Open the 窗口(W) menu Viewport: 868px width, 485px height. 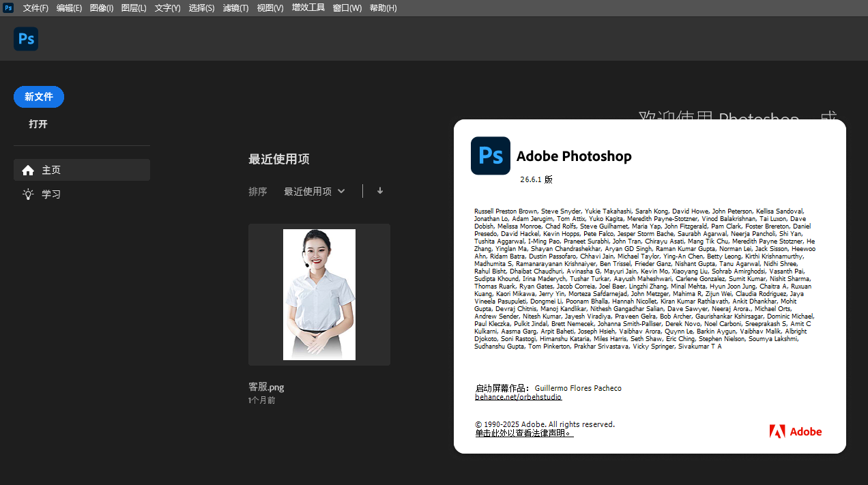click(347, 8)
